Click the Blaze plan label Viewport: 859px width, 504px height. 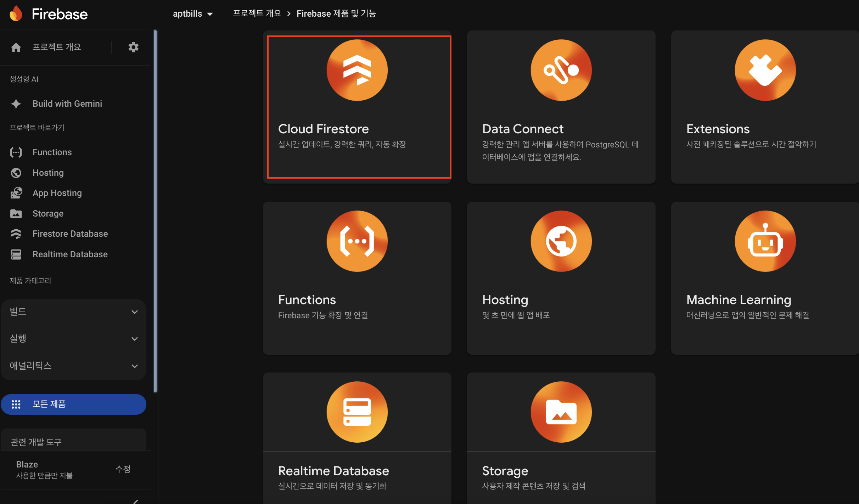pos(27,465)
